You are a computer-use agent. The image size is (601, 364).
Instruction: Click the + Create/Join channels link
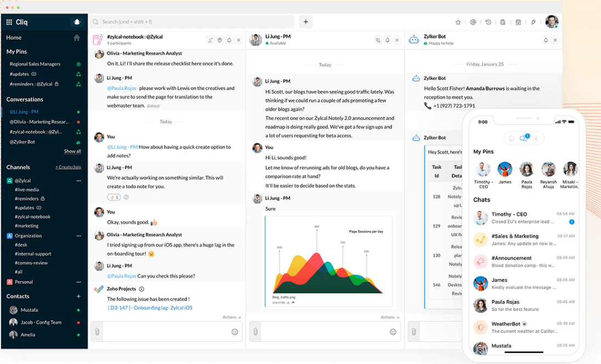pos(68,167)
